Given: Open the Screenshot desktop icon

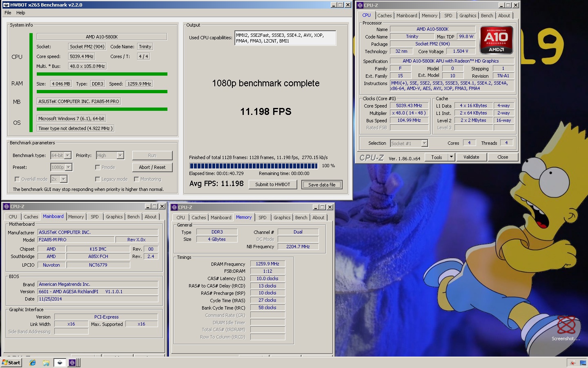Looking at the screenshot, I should tap(566, 328).
